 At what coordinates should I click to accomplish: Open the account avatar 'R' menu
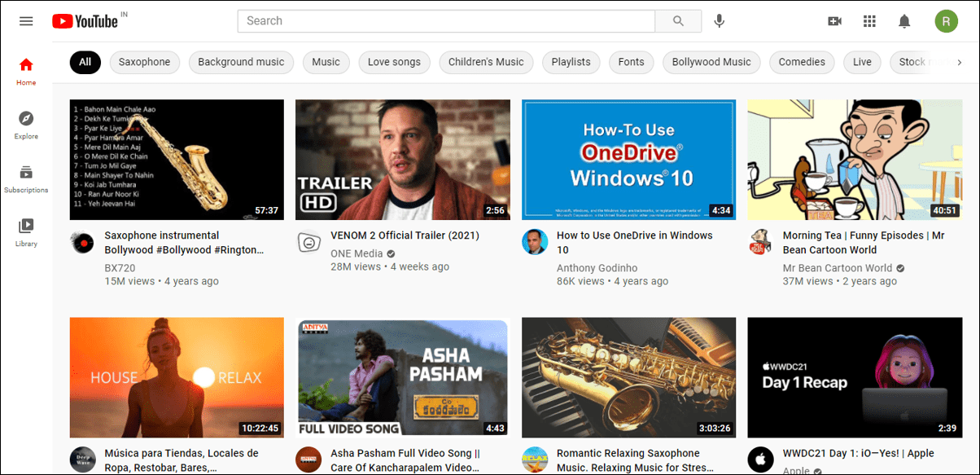click(x=946, y=21)
